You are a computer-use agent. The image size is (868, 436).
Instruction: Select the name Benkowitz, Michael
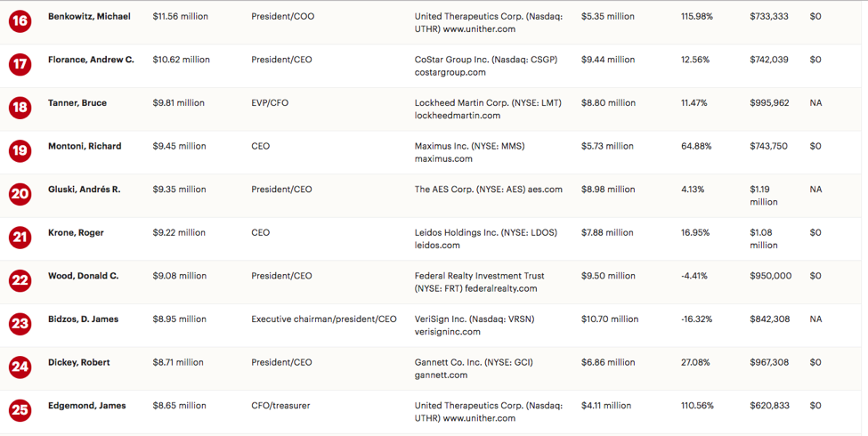click(x=89, y=17)
